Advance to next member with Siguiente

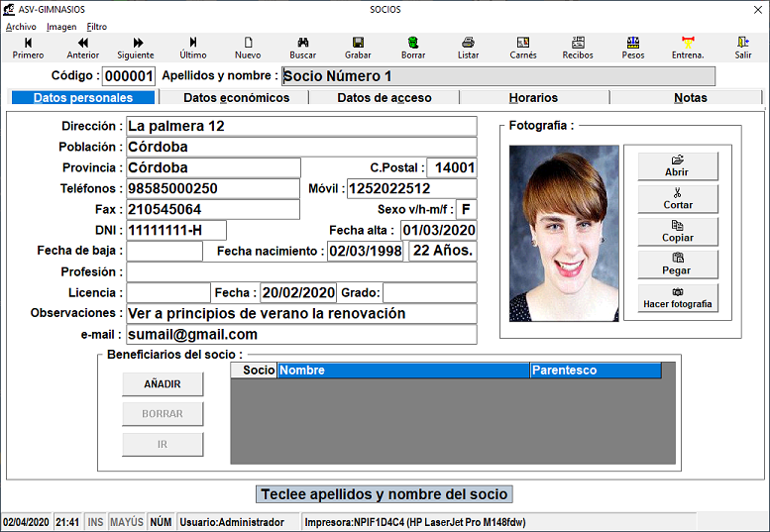point(136,48)
